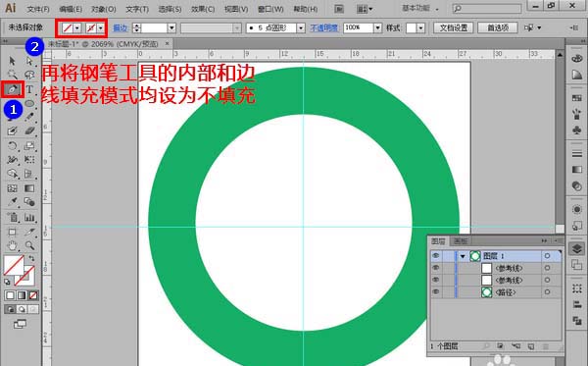
Task: Select the Magic Wand tool
Action: coord(12,75)
